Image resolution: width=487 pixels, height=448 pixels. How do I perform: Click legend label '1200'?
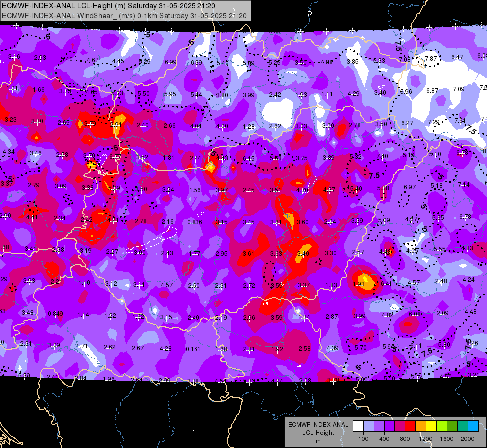click(x=425, y=439)
